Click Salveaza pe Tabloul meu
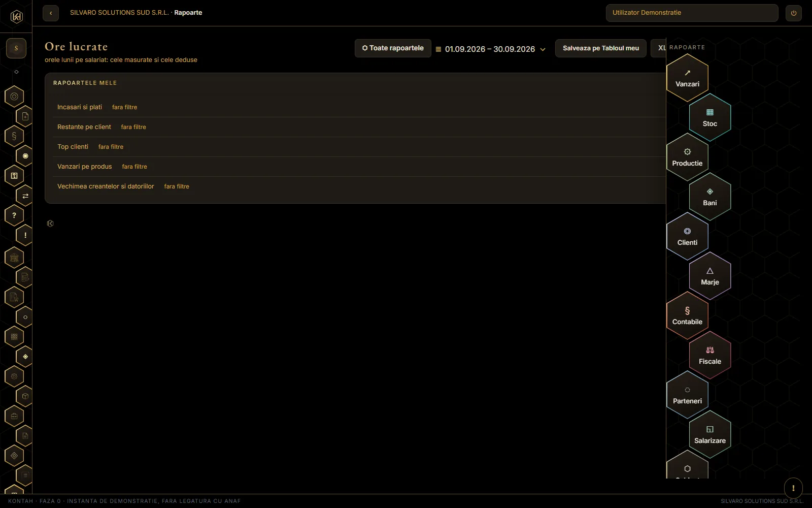Image resolution: width=812 pixels, height=508 pixels. [601, 48]
